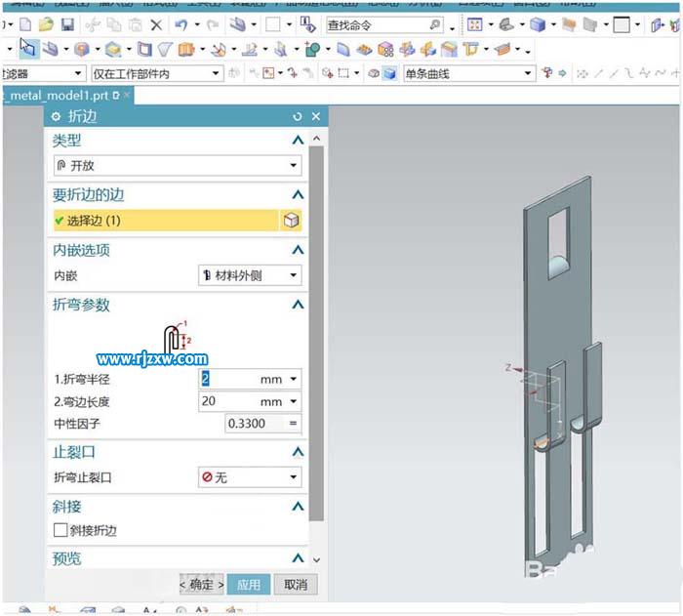Open the curve rule dropdown 单条曲线

point(469,73)
